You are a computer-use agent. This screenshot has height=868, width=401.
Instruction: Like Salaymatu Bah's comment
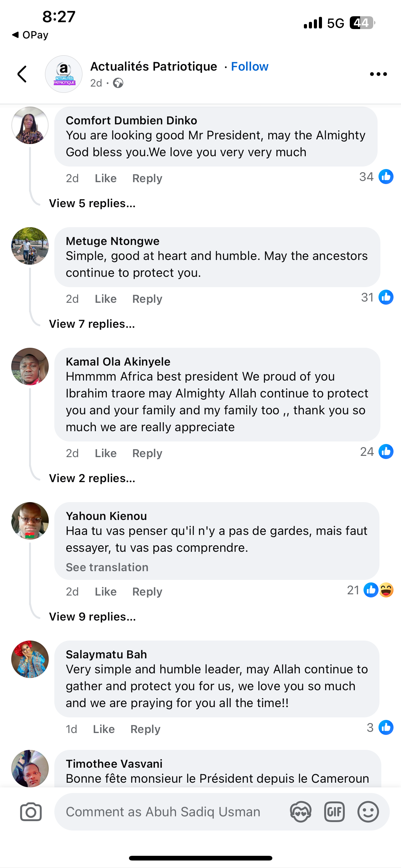click(x=104, y=729)
